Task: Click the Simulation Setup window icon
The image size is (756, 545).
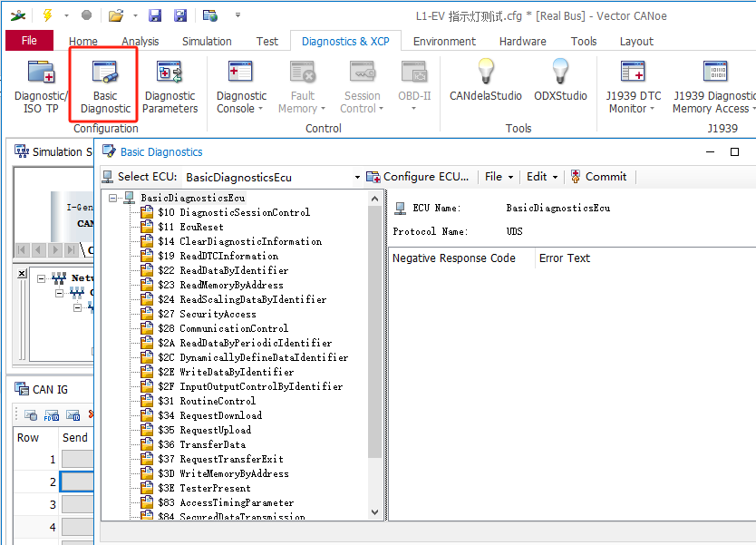Action: (x=22, y=151)
